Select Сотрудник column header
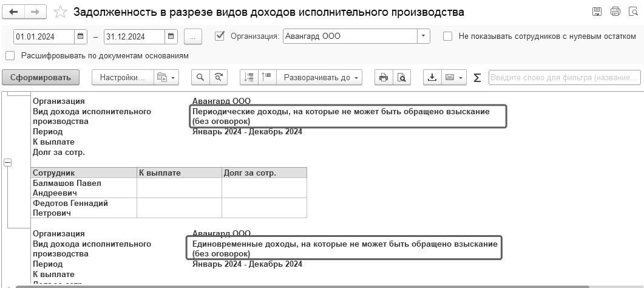 (84, 173)
